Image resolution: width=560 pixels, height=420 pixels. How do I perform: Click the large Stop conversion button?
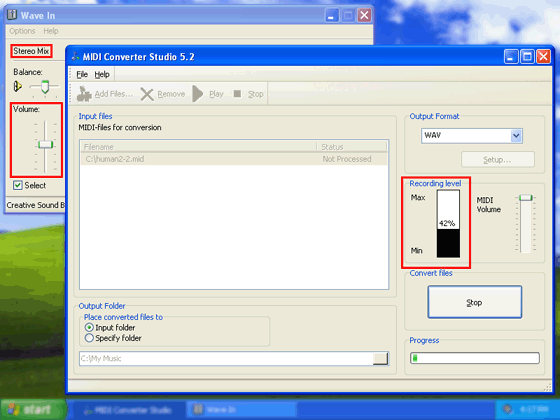[474, 302]
